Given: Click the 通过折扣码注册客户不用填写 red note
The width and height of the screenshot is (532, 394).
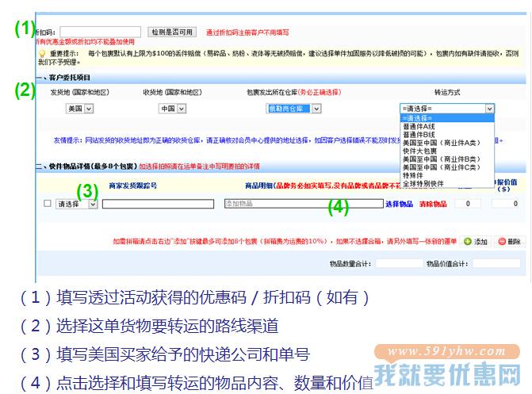Looking at the screenshot, I should point(247,33).
